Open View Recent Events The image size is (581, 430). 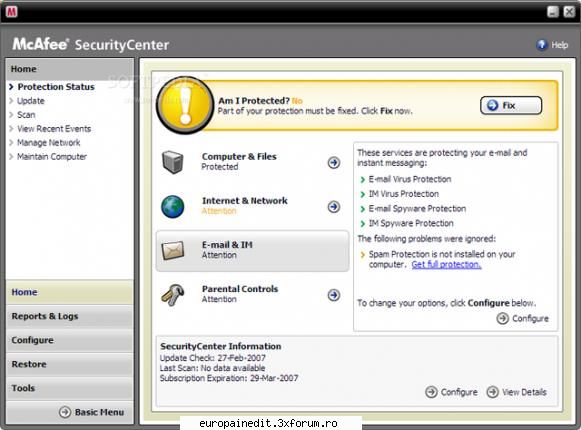(x=54, y=129)
